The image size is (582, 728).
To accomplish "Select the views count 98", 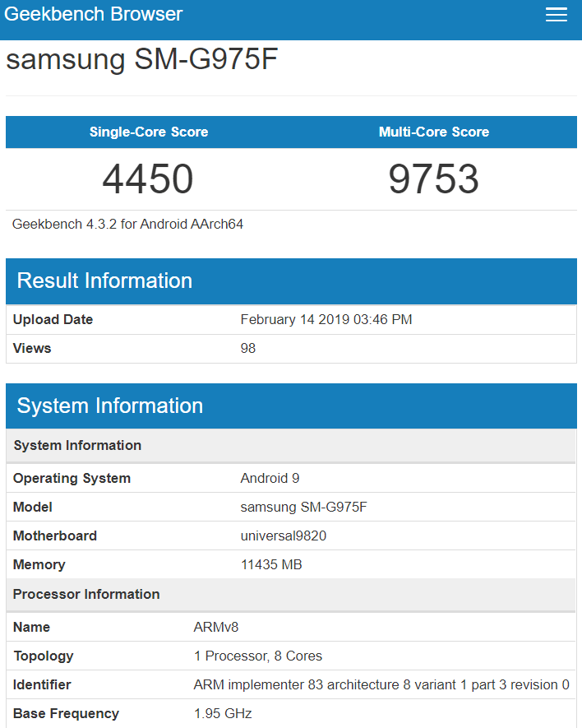I will click(x=247, y=348).
